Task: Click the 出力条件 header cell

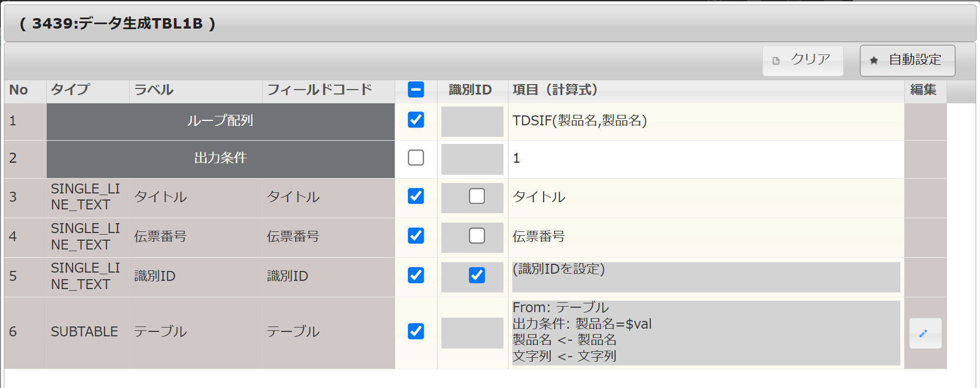Action: click(x=220, y=159)
